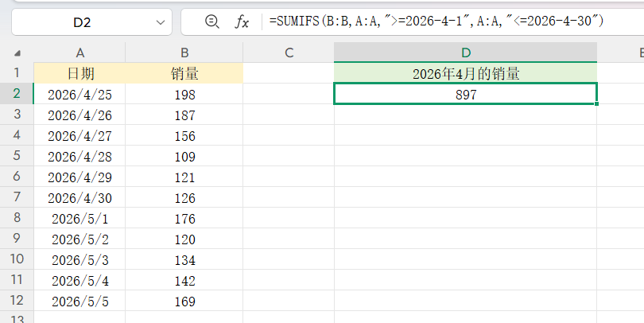The width and height of the screenshot is (644, 323).
Task: Select column A header
Action: (x=80, y=53)
